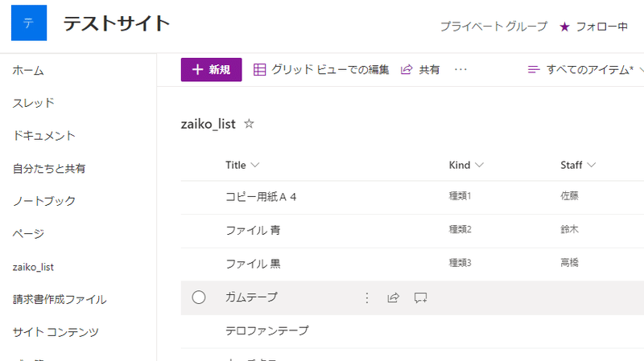Go to ホーム in the site navigation
This screenshot has height=361, width=644.
tap(28, 71)
